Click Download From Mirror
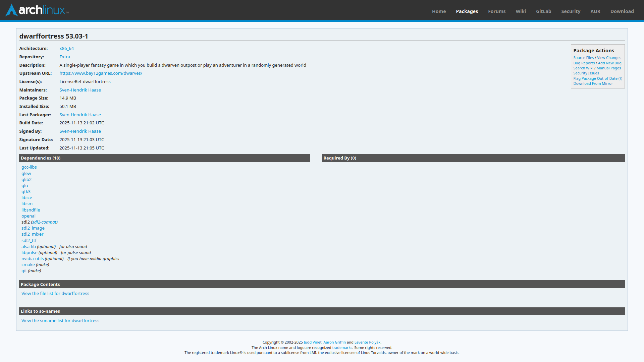Screen dimensions: 644x362 593,84
